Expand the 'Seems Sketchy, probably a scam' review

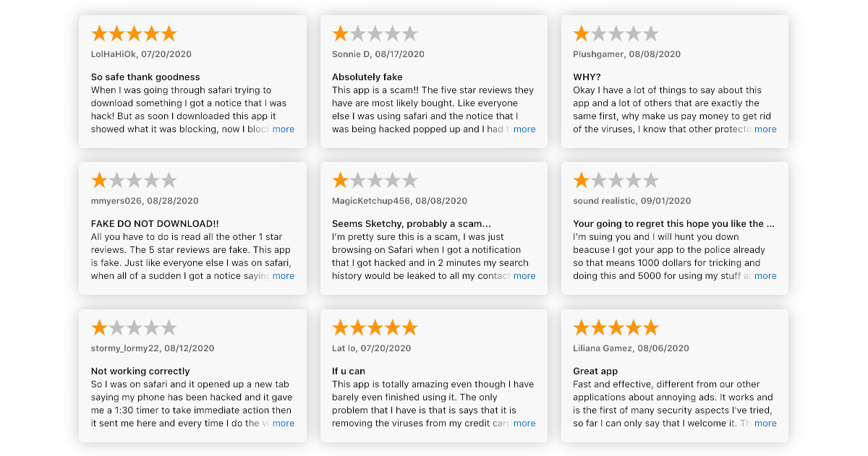tap(524, 275)
